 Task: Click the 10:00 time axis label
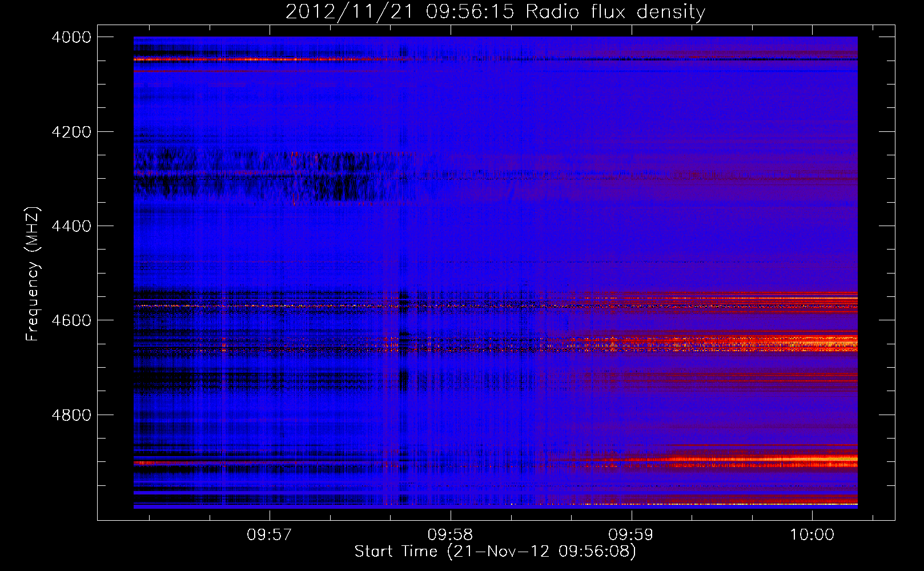[x=812, y=535]
